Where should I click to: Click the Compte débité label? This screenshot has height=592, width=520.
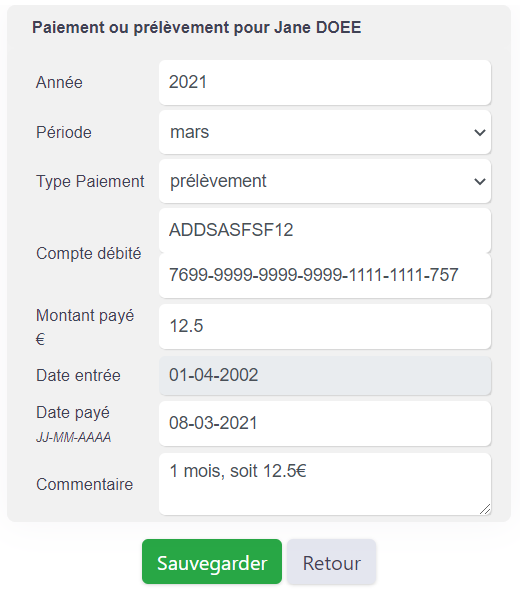[x=89, y=253]
